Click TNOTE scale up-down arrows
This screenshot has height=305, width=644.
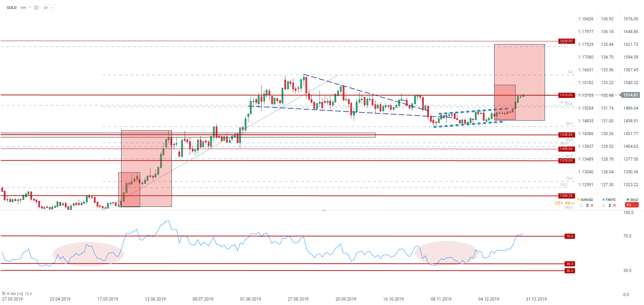point(610,205)
